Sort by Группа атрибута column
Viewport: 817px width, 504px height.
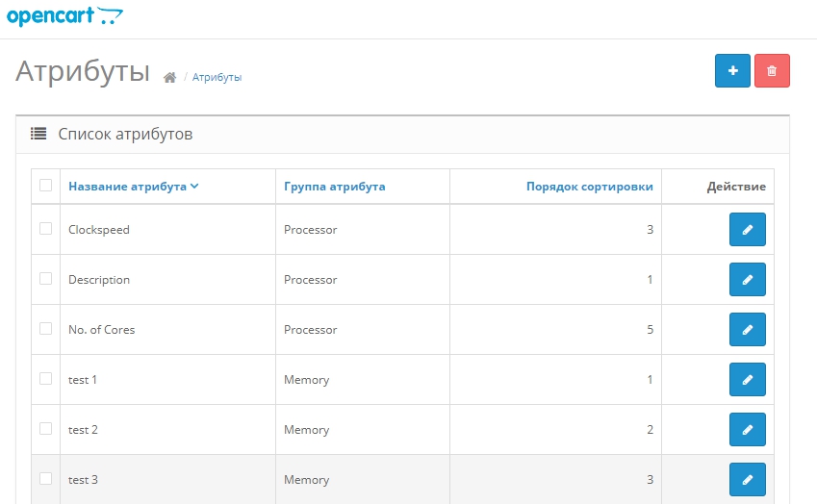(x=334, y=187)
